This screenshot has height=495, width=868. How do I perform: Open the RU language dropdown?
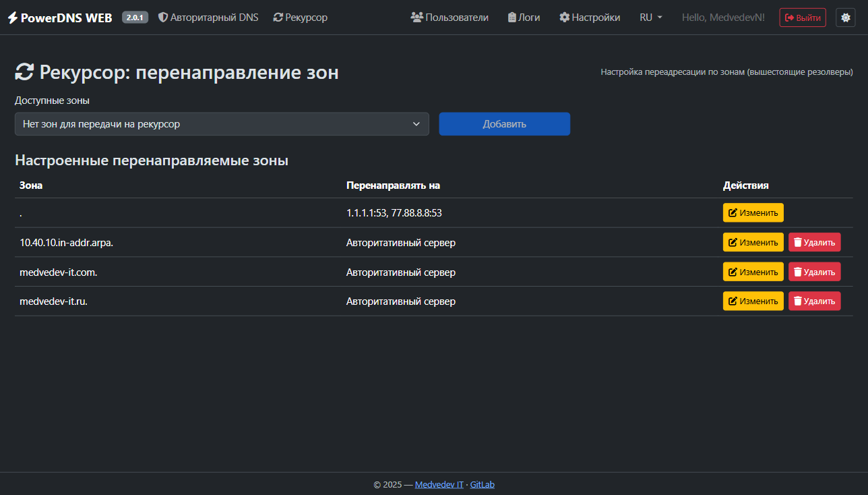point(650,18)
